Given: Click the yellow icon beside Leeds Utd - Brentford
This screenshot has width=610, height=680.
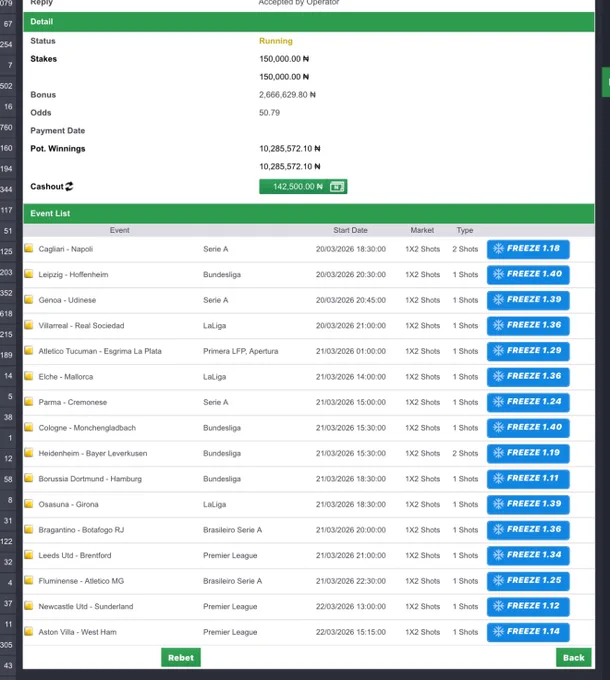Looking at the screenshot, I should tap(29, 555).
